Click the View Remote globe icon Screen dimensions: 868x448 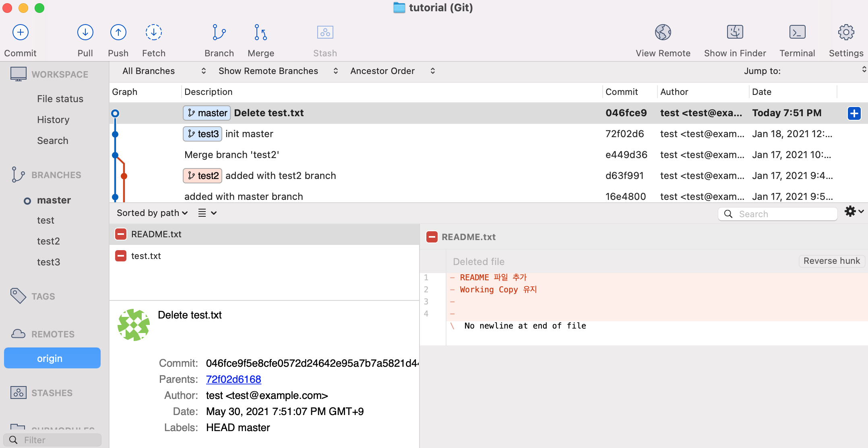663,33
